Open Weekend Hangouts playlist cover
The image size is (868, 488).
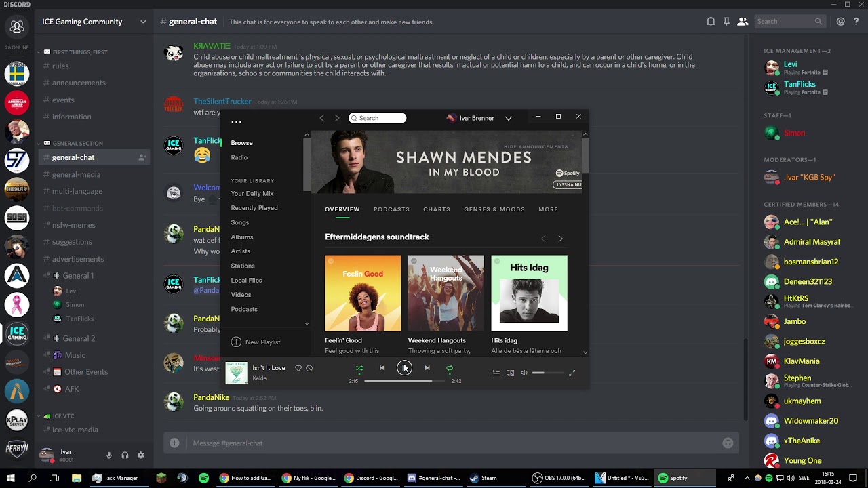click(x=446, y=293)
